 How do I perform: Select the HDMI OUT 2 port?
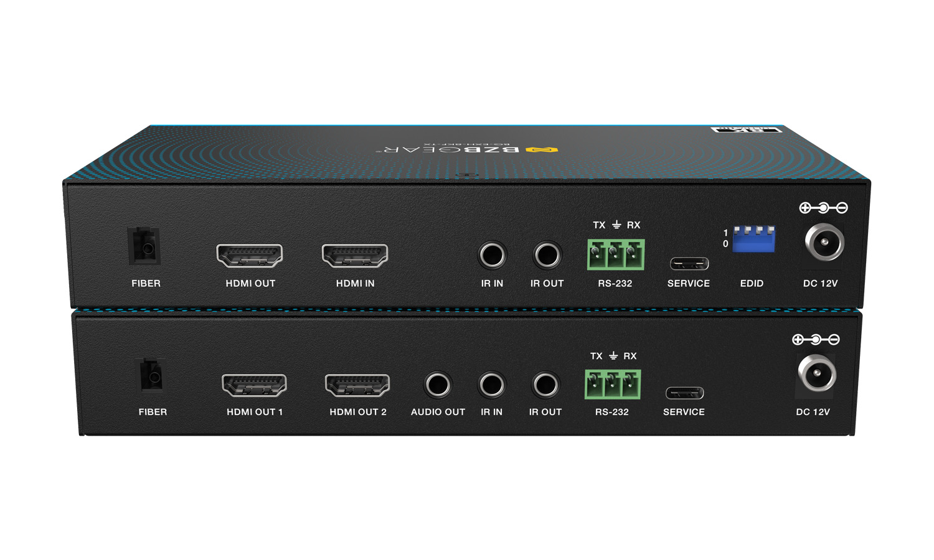pos(357,385)
